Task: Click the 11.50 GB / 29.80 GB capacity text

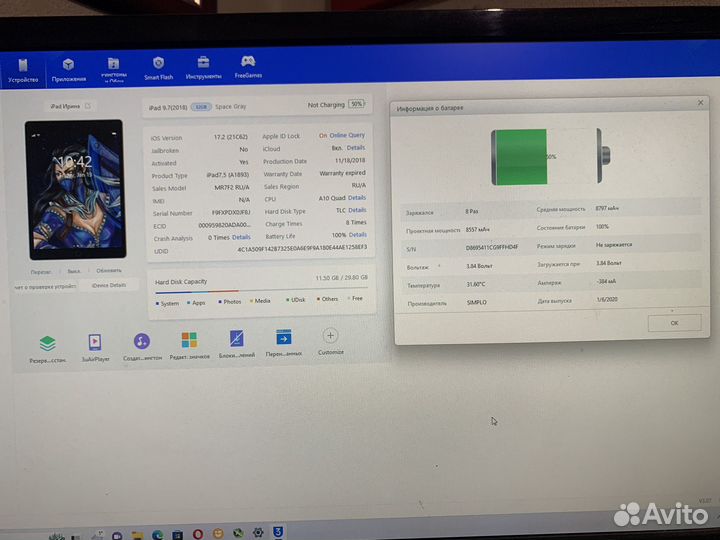Action: point(342,278)
